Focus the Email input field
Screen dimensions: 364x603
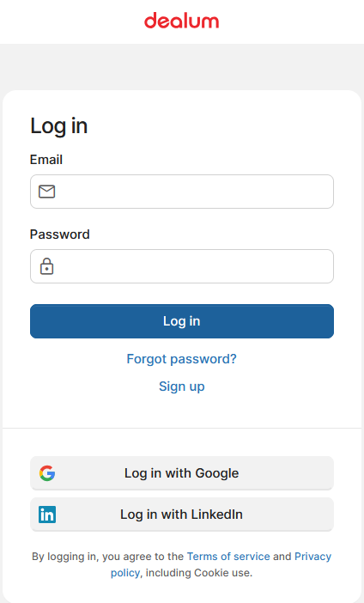[182, 192]
